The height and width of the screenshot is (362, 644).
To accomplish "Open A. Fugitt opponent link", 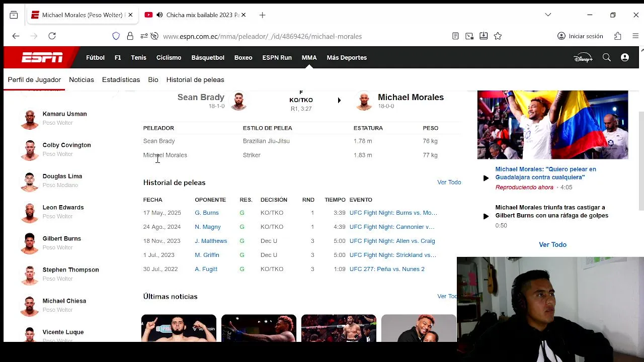I will click(206, 269).
